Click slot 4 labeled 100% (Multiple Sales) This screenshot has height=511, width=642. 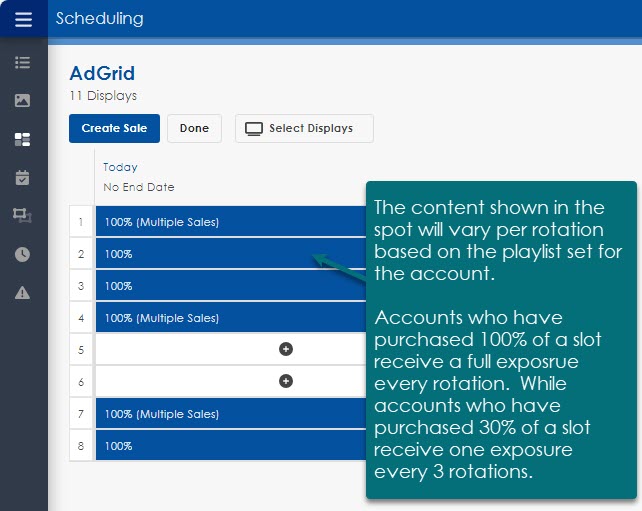(x=230, y=318)
